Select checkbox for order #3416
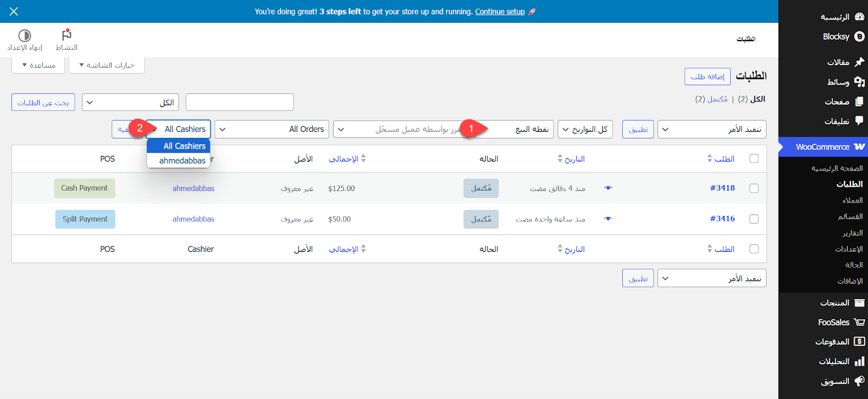 coord(754,219)
